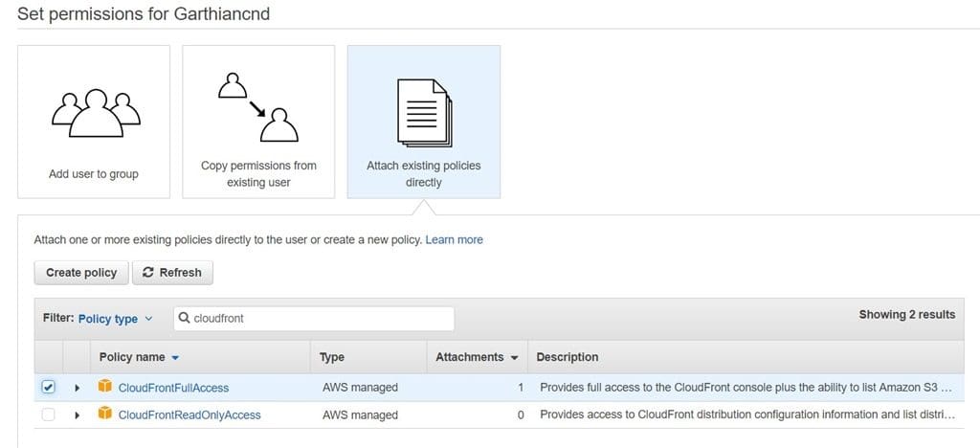The image size is (980, 448).
Task: Open the Policy type filter dropdown
Action: coord(115,319)
